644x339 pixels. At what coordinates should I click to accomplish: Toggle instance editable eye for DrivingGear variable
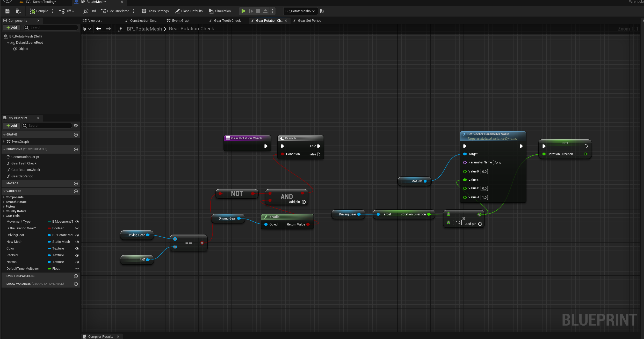pyautogui.click(x=77, y=235)
